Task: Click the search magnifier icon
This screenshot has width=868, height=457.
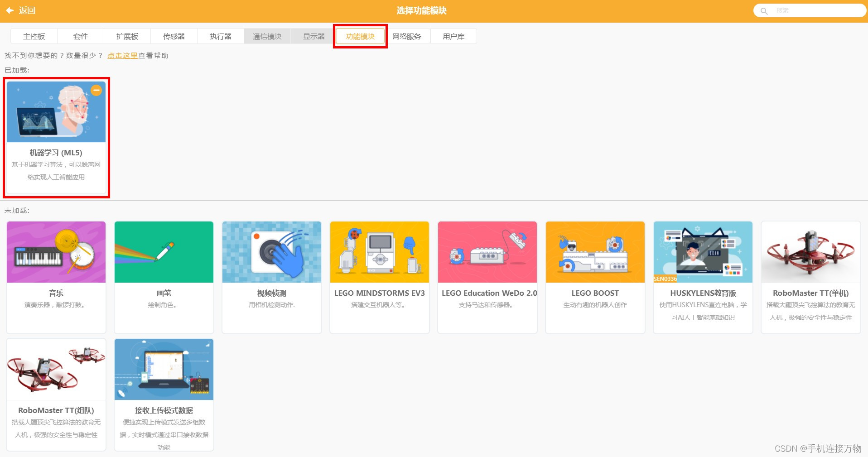Action: [764, 11]
